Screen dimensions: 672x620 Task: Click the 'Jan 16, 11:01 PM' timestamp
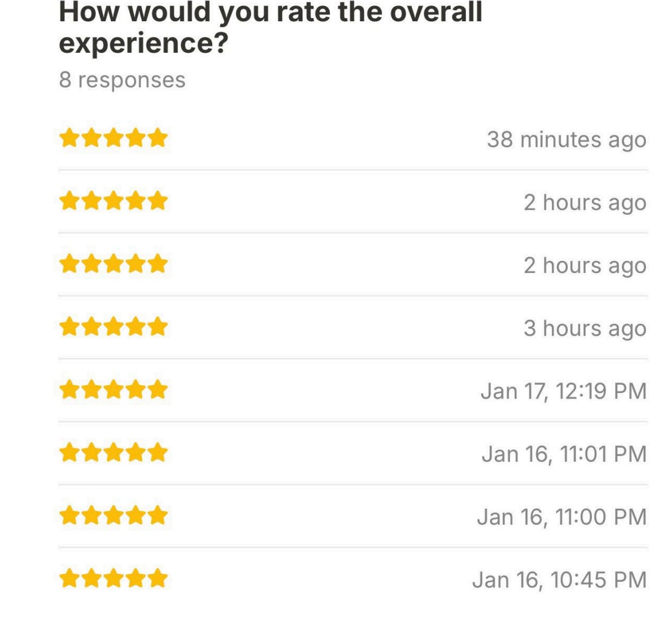pyautogui.click(x=564, y=454)
